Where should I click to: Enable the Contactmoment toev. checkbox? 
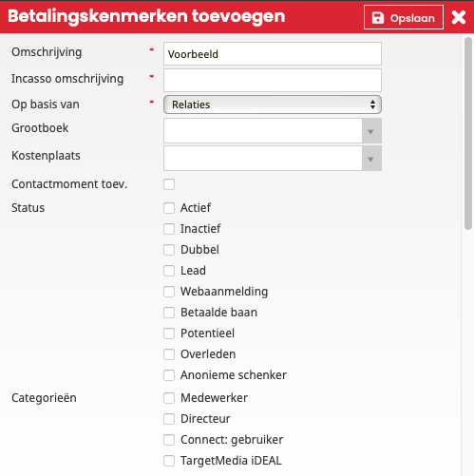coord(169,184)
